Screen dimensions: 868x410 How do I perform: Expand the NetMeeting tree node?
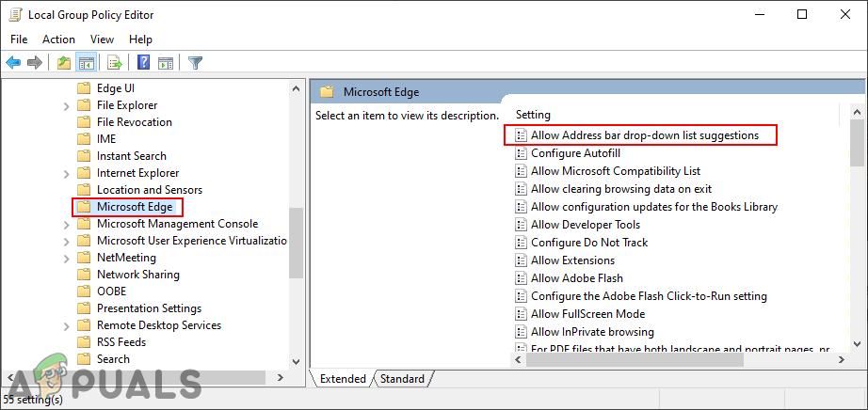pyautogui.click(x=67, y=259)
